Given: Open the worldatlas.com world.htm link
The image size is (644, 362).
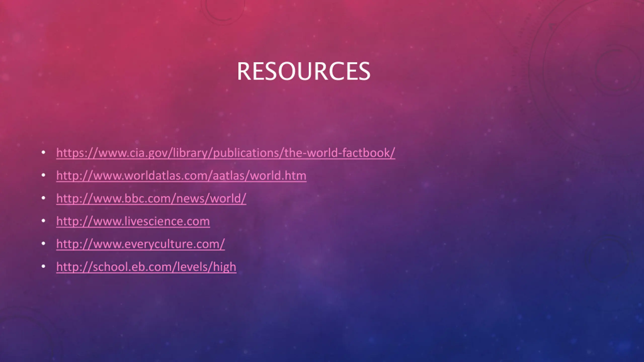Looking at the screenshot, I should [x=181, y=175].
